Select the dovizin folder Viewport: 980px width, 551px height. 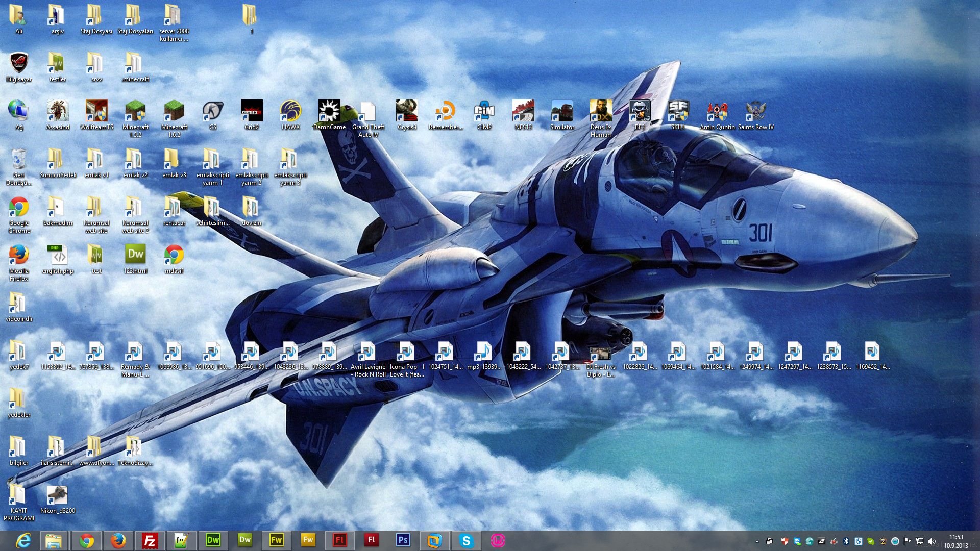pyautogui.click(x=252, y=211)
